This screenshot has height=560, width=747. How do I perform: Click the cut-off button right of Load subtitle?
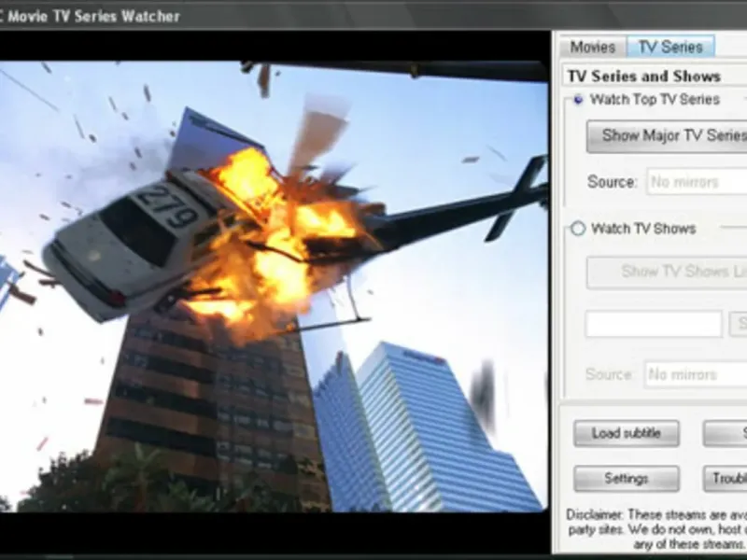tap(725, 433)
